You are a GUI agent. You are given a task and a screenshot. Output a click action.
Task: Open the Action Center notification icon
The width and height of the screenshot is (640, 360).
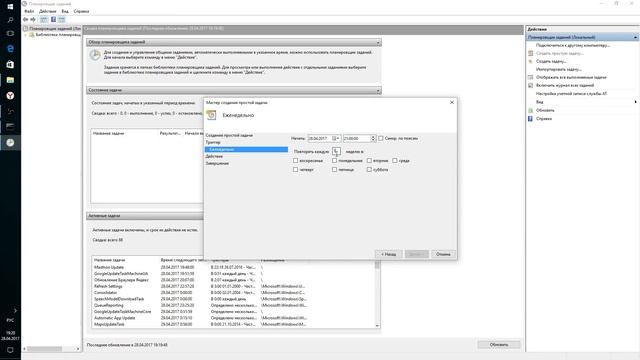point(10,350)
